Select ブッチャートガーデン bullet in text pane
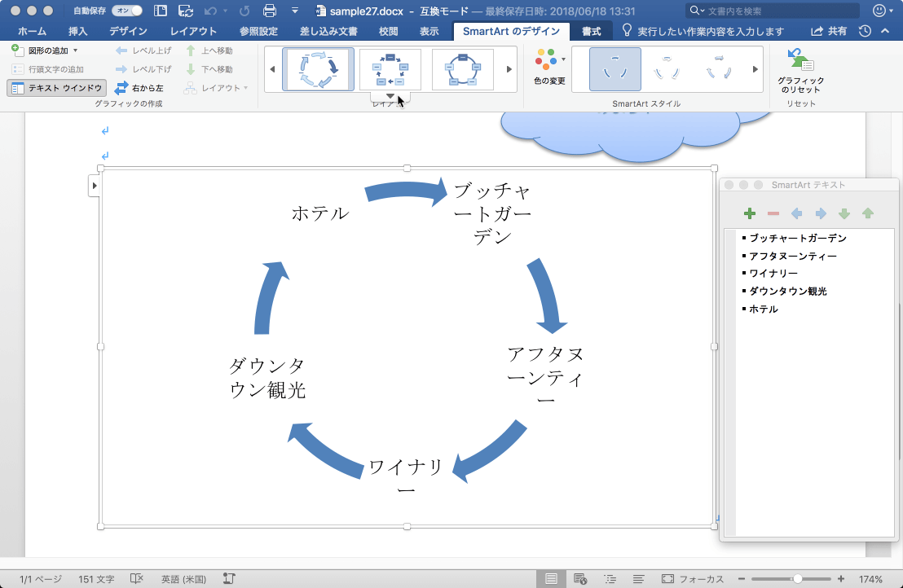903x588 pixels. [798, 238]
